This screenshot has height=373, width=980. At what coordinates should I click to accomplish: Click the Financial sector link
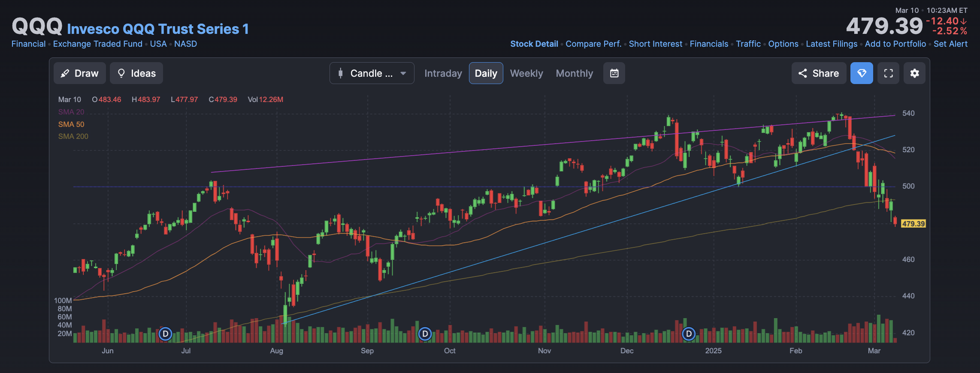point(28,44)
